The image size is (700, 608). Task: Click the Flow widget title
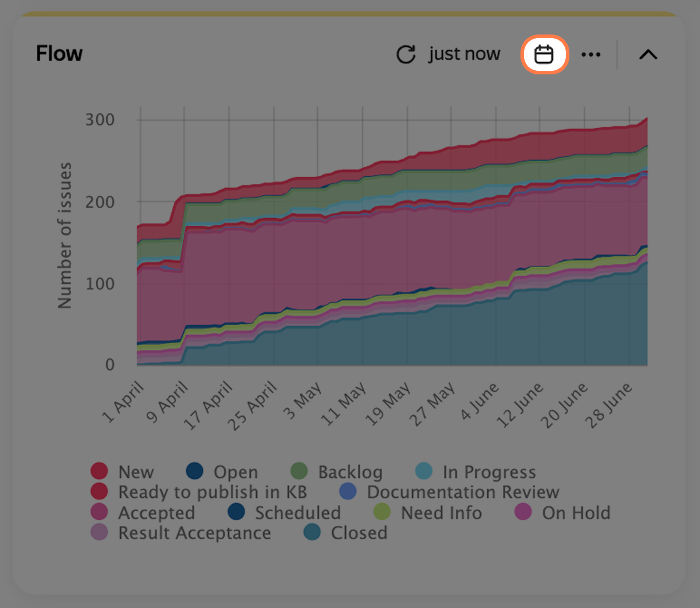[x=59, y=54]
